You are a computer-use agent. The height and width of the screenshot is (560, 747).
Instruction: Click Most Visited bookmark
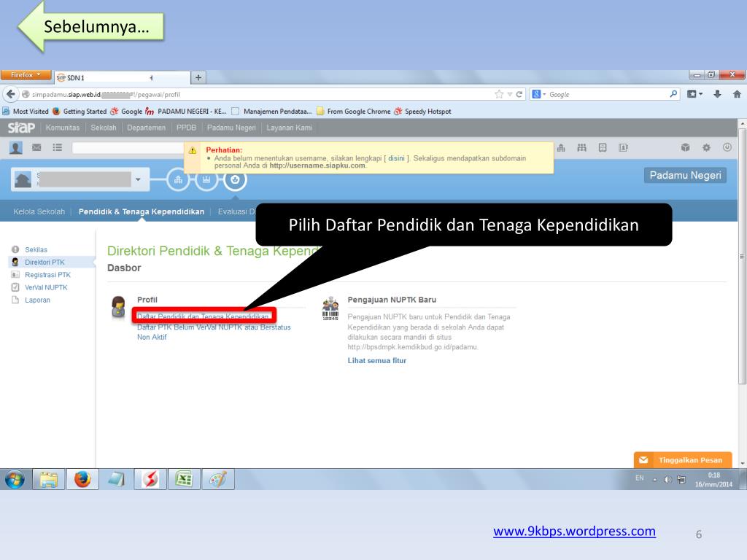click(26, 112)
